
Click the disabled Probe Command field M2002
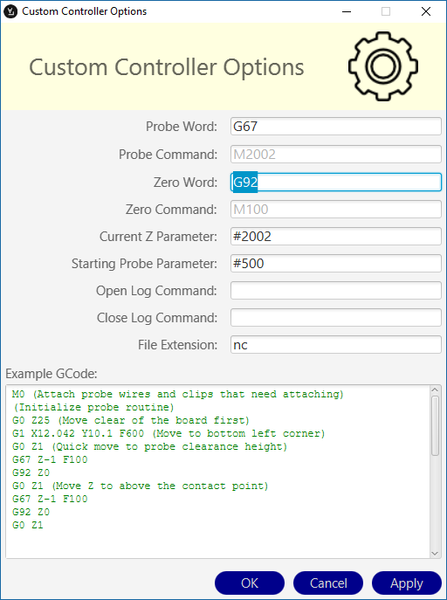[x=336, y=155]
